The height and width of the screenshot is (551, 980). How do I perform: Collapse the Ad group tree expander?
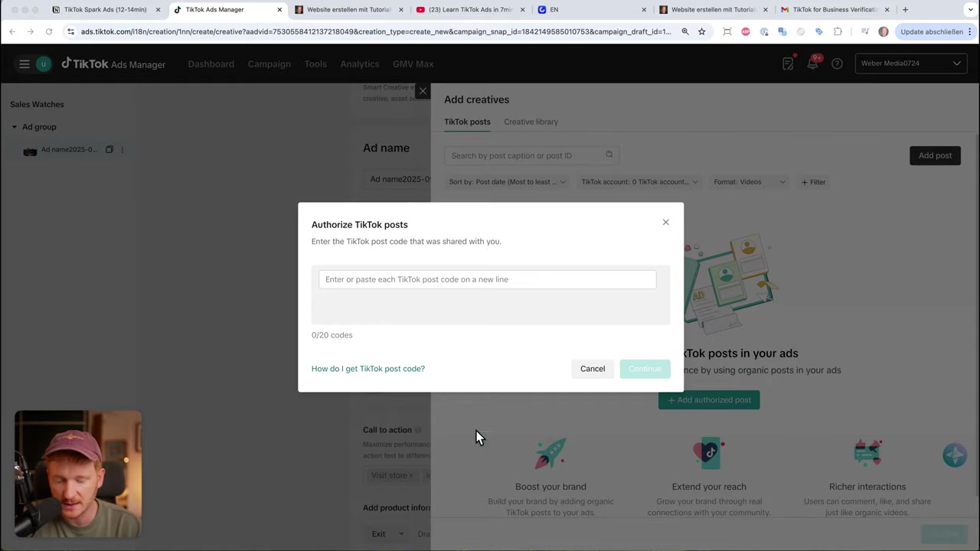(x=15, y=127)
